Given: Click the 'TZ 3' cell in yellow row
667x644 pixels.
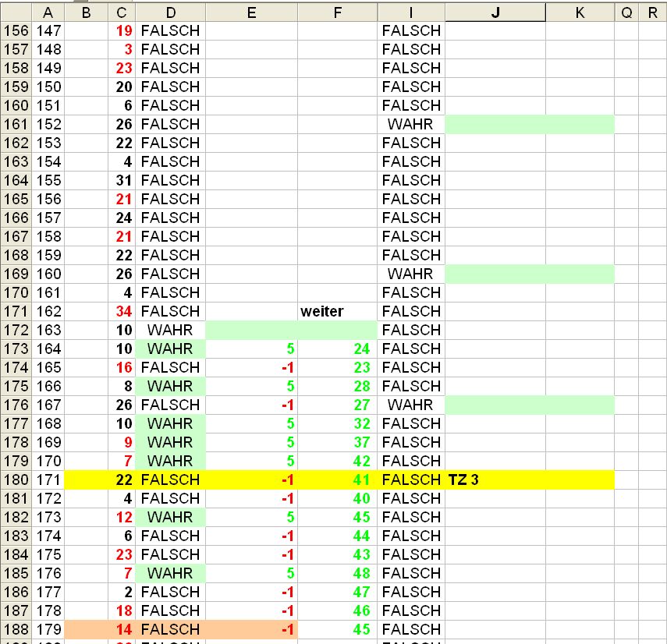Looking at the screenshot, I should pyautogui.click(x=495, y=479).
